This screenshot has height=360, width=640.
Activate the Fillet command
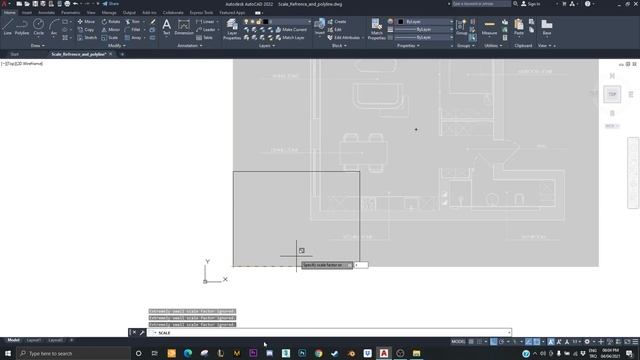(133, 30)
